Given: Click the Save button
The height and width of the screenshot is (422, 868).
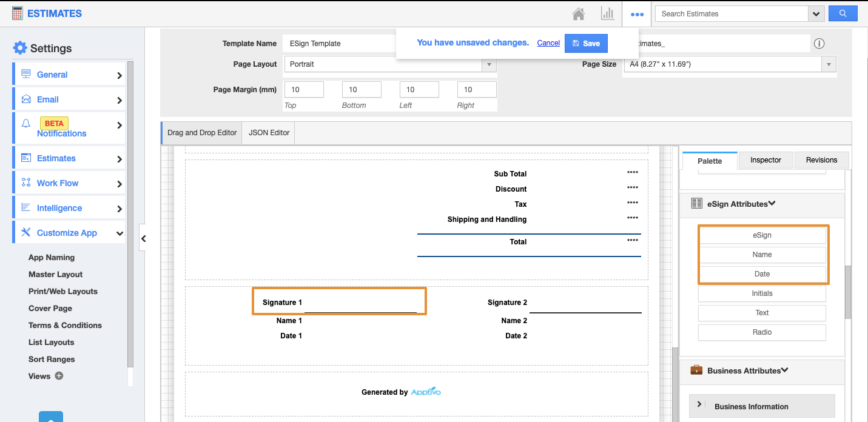Looking at the screenshot, I should [585, 43].
